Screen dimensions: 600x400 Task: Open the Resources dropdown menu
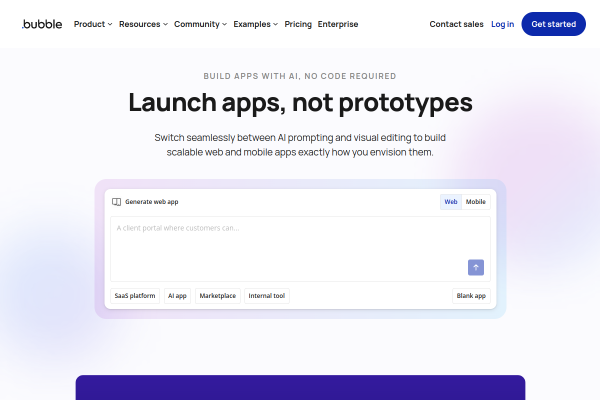[143, 24]
